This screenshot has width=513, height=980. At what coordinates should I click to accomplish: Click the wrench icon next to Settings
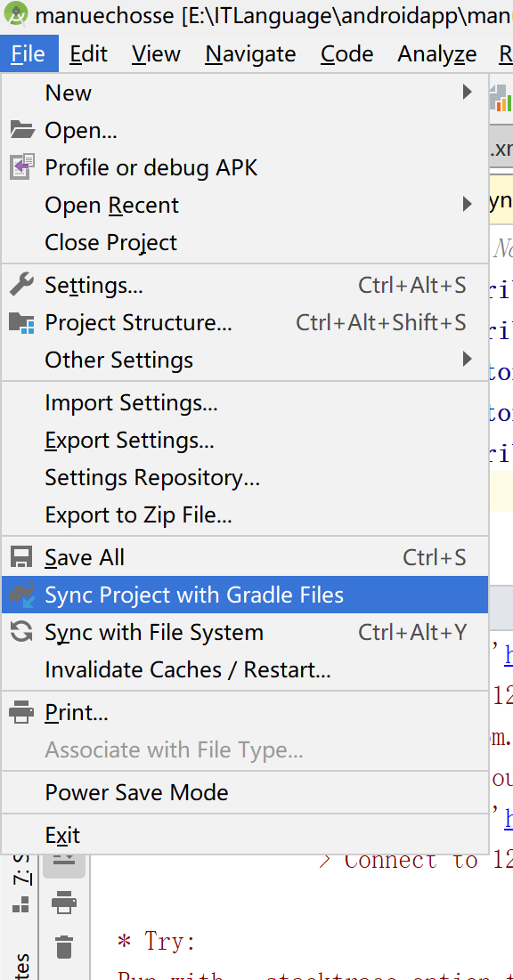tap(20, 285)
